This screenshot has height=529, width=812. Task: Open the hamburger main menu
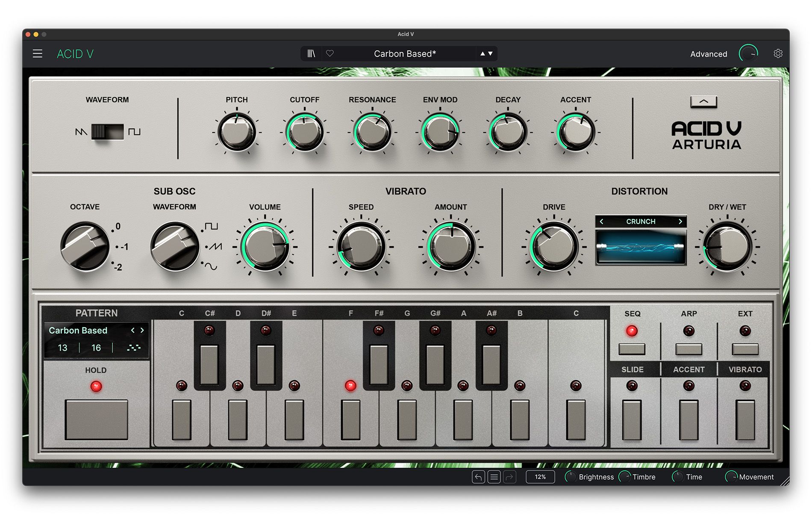[x=38, y=53]
